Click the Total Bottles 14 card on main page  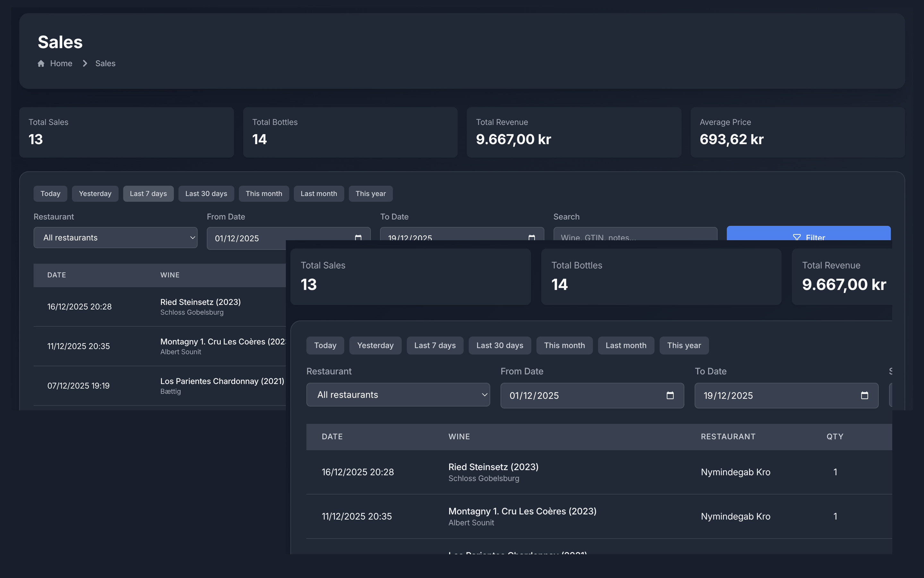pyautogui.click(x=350, y=132)
